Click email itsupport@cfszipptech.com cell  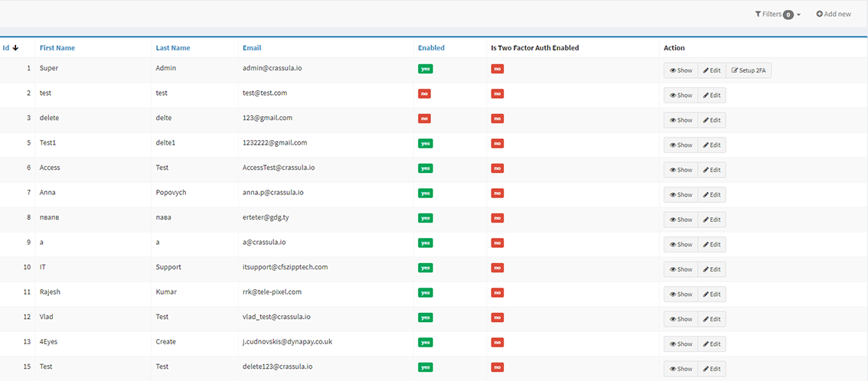285,267
